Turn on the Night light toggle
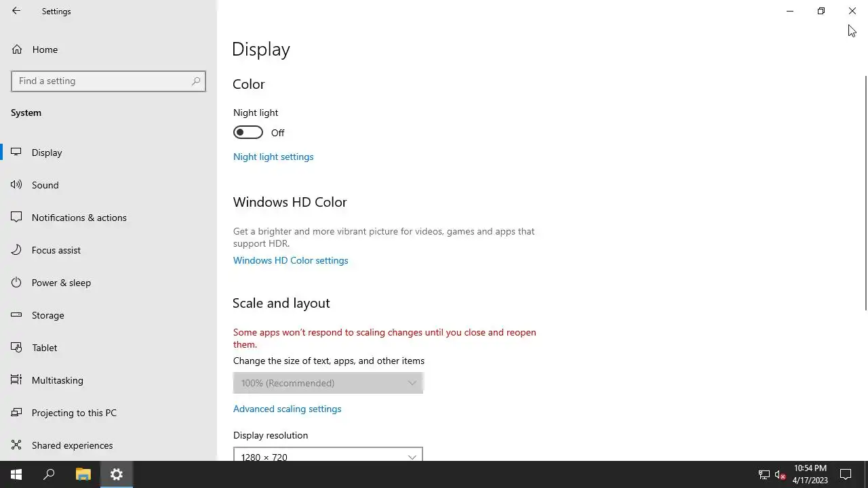The width and height of the screenshot is (868, 488). [x=248, y=132]
